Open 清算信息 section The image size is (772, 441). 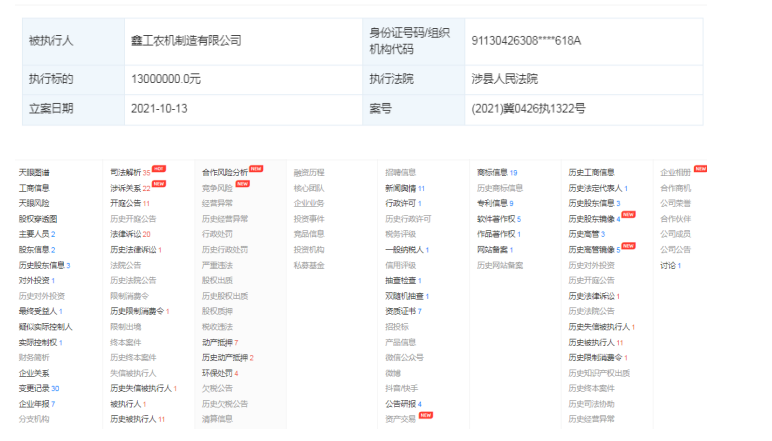(x=217, y=419)
